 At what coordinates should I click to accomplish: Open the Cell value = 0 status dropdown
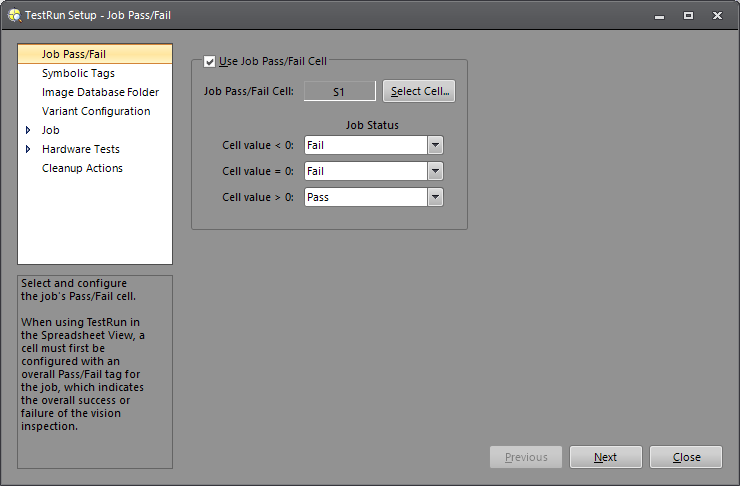click(x=435, y=171)
